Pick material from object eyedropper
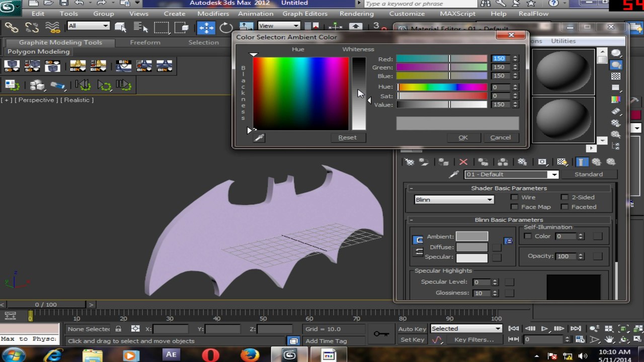This screenshot has height=362, width=644. (454, 174)
